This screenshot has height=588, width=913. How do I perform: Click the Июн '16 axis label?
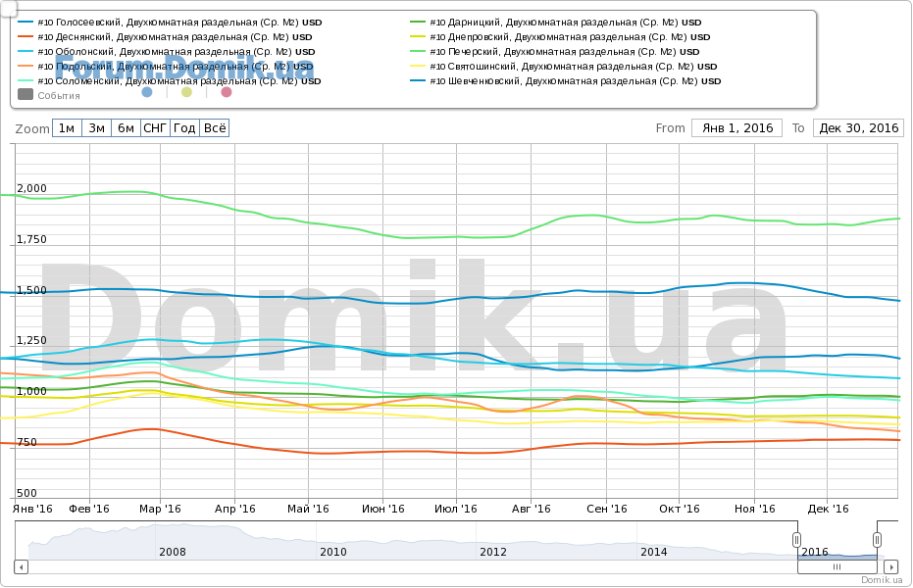383,509
